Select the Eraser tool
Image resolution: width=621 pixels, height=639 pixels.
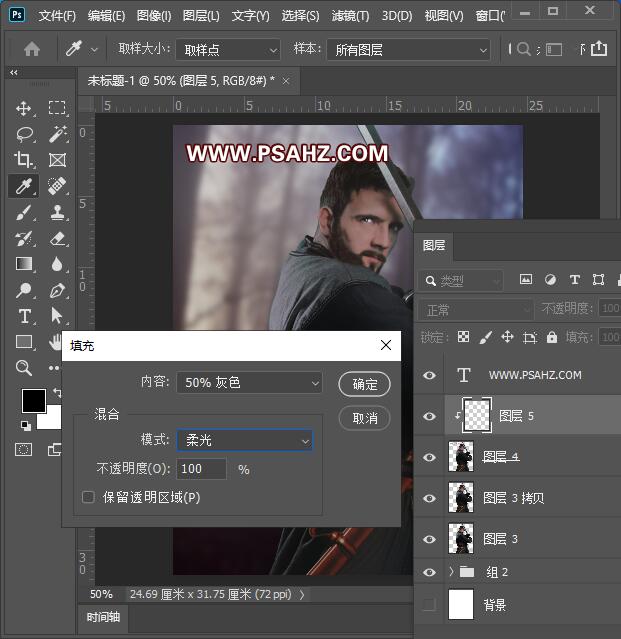[x=57, y=238]
